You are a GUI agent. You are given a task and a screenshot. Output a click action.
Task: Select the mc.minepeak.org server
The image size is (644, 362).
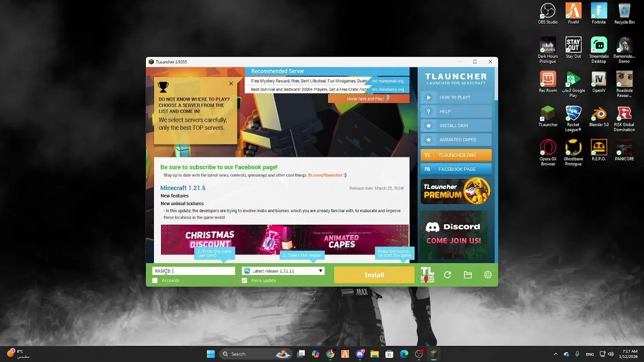point(387,81)
